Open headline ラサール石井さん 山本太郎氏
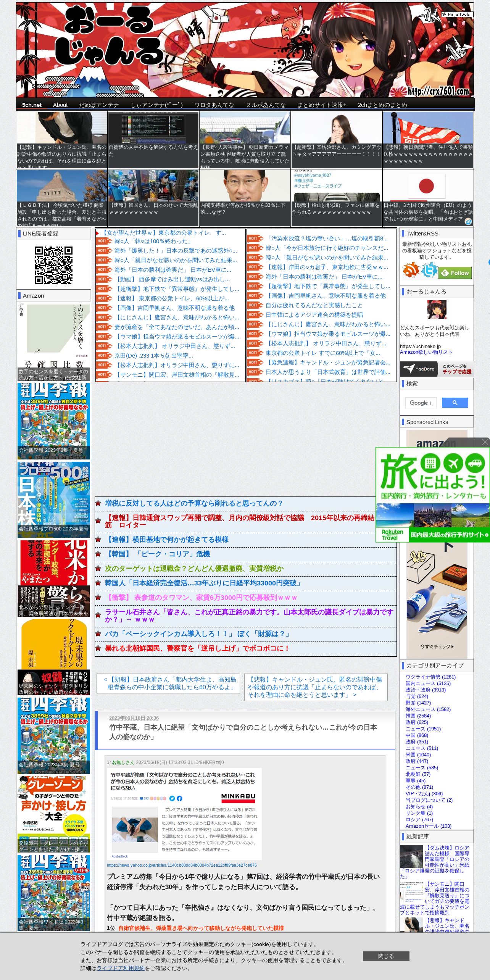 [x=249, y=615]
